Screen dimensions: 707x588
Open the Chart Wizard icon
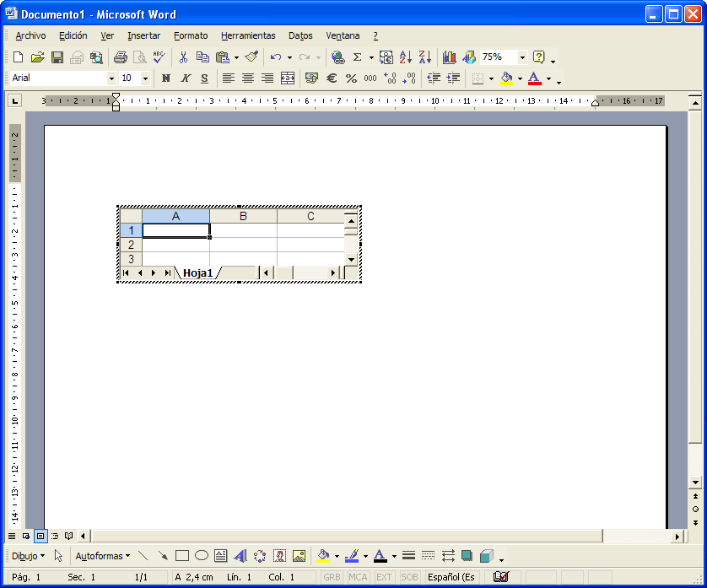[x=449, y=57]
